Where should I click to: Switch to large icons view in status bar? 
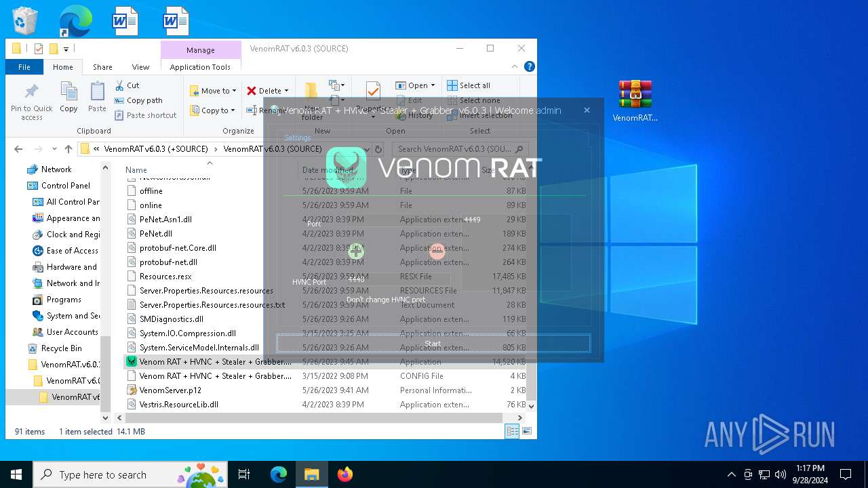(x=526, y=431)
